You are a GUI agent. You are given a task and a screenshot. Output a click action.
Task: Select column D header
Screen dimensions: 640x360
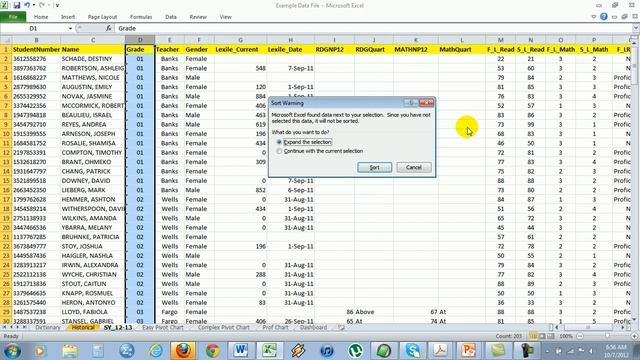coord(140,40)
